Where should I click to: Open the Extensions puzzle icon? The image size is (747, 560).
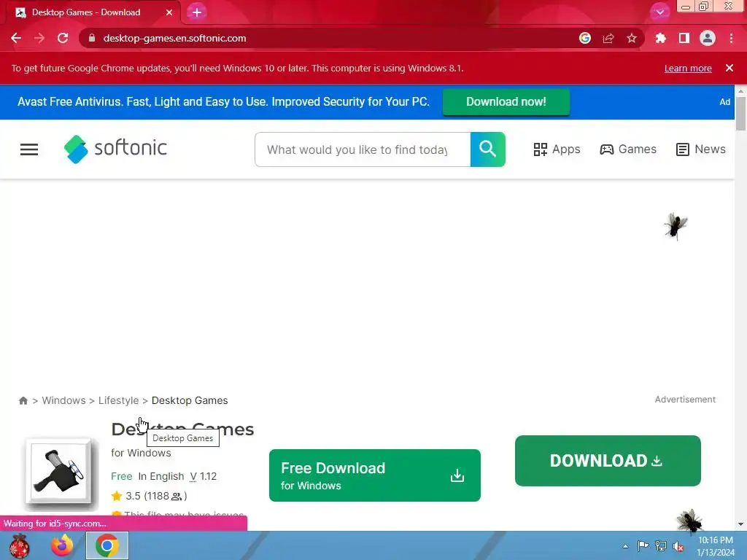[661, 38]
